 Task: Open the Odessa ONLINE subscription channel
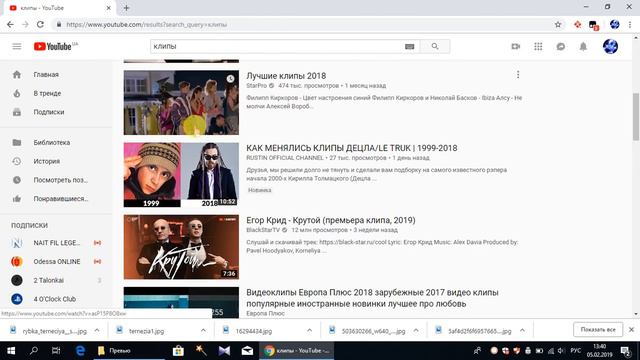tap(56, 262)
